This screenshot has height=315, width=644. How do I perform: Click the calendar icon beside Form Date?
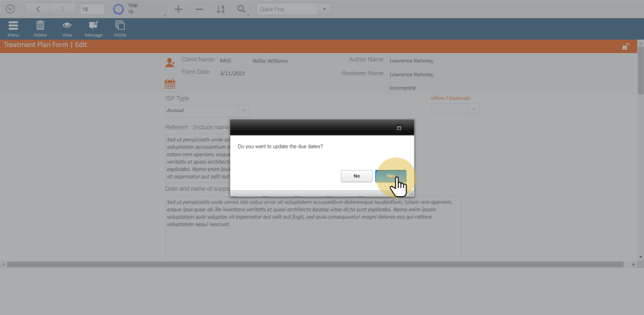click(x=170, y=84)
